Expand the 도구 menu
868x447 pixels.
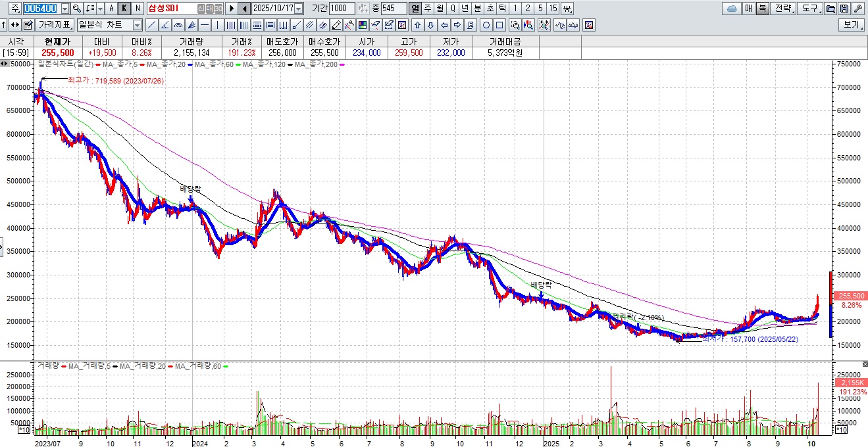point(809,9)
